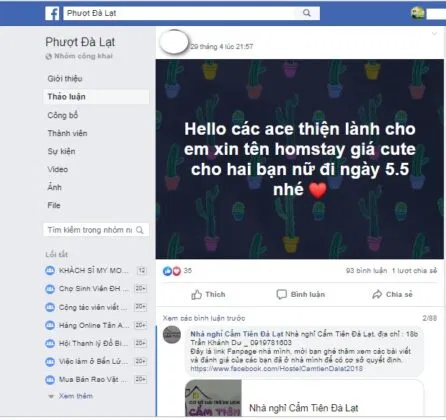
Task: Open the profile avatar in top bar
Action: point(417,13)
